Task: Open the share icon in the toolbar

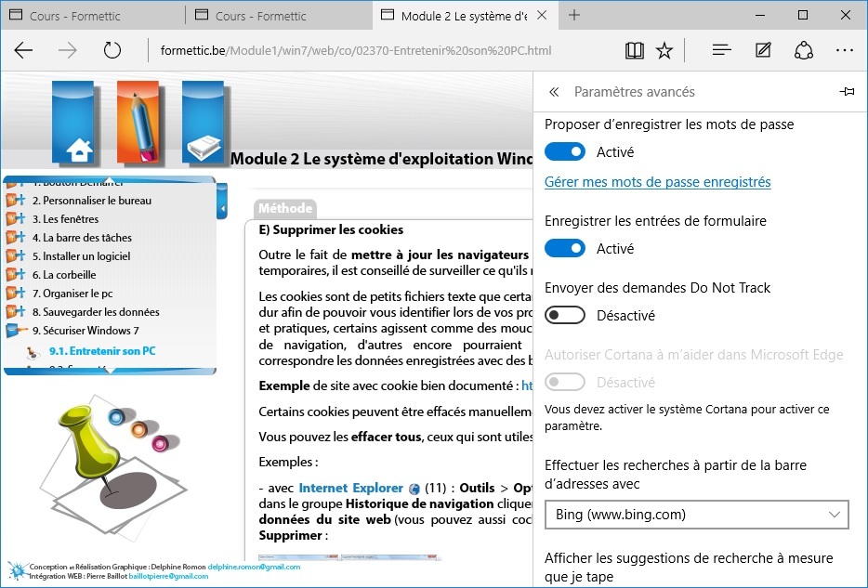Action: [x=804, y=50]
